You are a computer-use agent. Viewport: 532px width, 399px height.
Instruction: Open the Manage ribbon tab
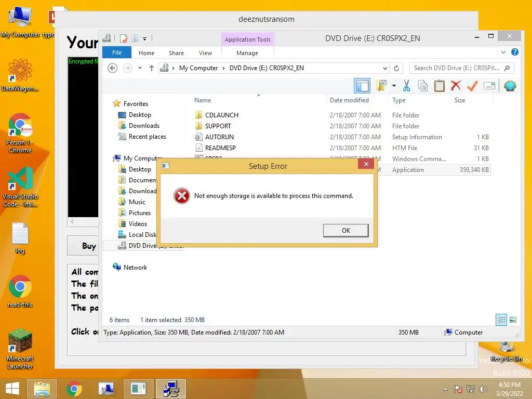[x=247, y=53]
